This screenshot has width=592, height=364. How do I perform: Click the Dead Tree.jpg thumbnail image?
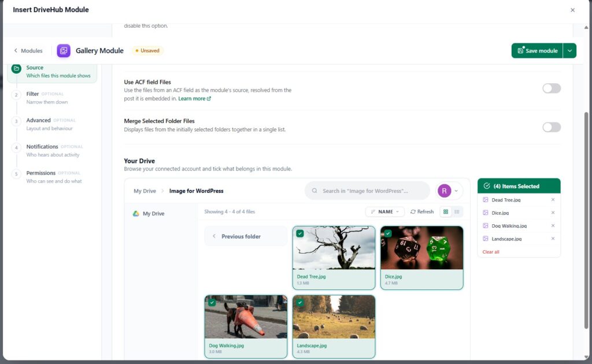(x=334, y=248)
